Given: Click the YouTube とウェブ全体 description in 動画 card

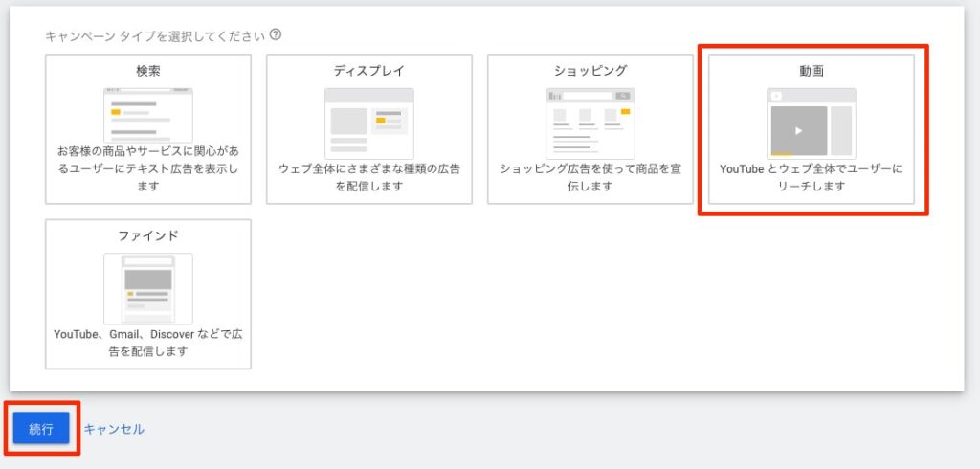Looking at the screenshot, I should [812, 177].
